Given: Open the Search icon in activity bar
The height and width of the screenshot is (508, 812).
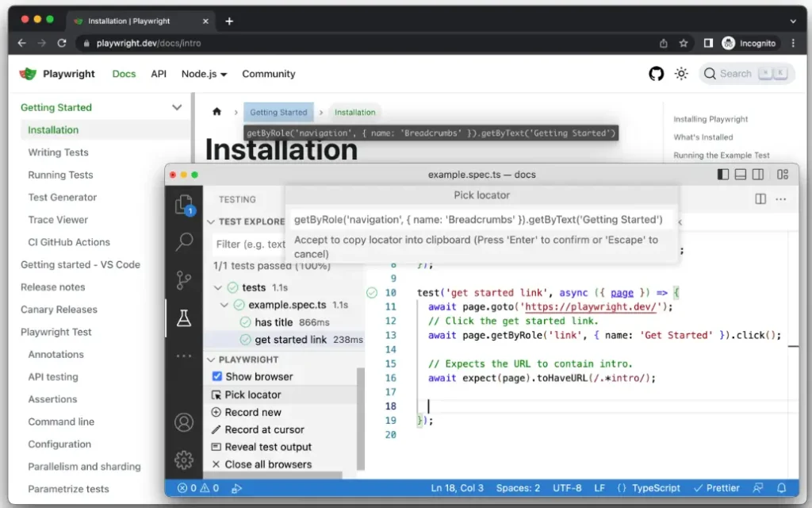Looking at the screenshot, I should 184,241.
